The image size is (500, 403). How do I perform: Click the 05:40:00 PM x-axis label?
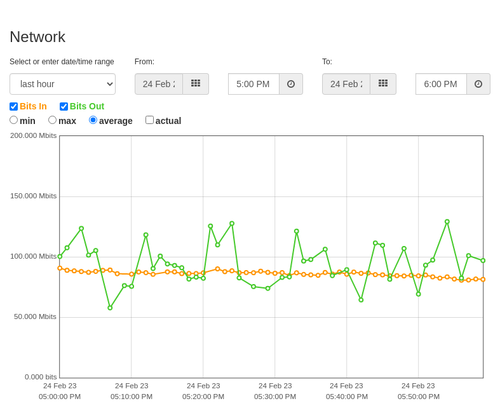tap(347, 397)
